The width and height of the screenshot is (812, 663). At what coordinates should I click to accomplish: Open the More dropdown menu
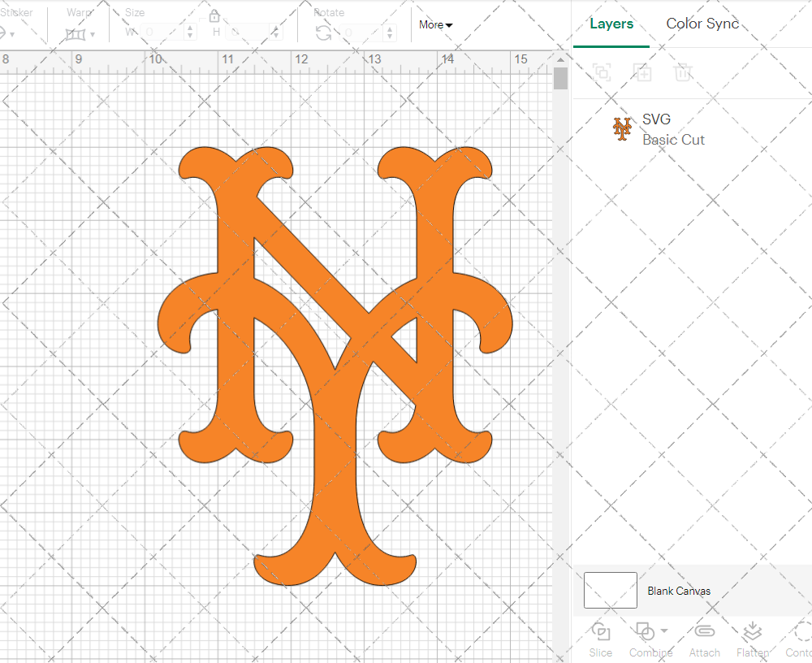pos(435,25)
